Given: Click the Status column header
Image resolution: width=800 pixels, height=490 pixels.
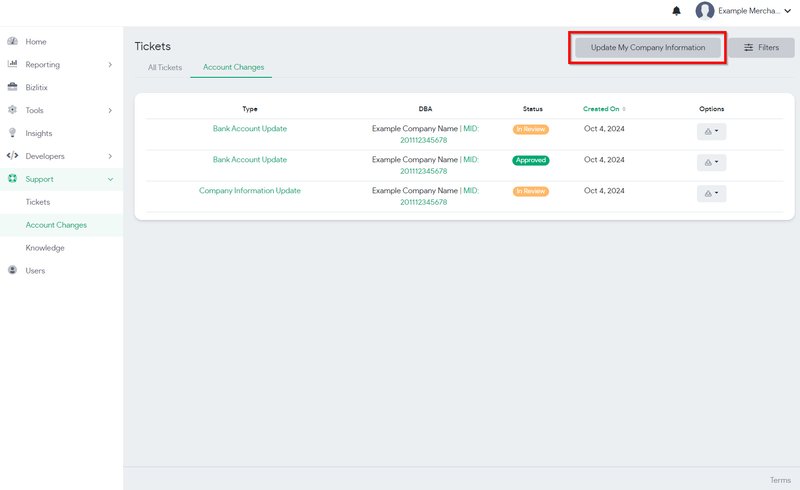Looking at the screenshot, I should (x=532, y=109).
